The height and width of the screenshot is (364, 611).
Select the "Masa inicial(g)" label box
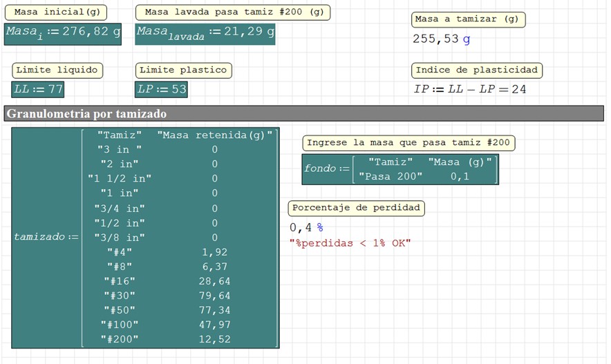(57, 12)
